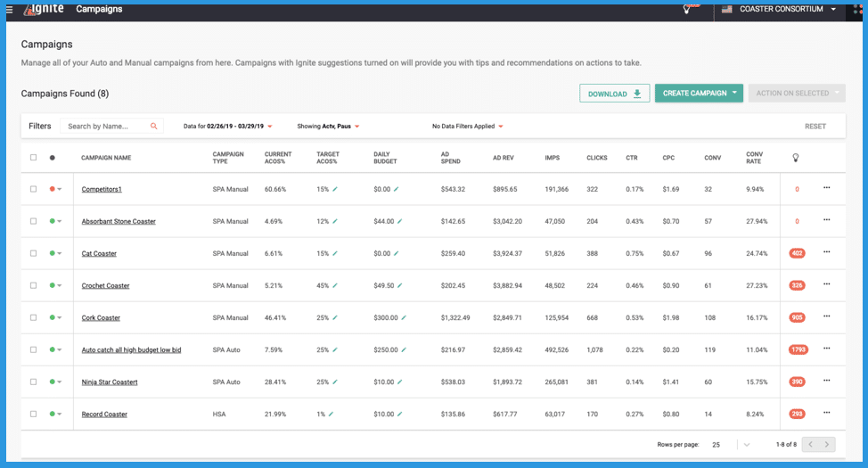Open the COASTER CONSORTIUM account dropdown
Screen dimensions: 868x468
coord(779,10)
